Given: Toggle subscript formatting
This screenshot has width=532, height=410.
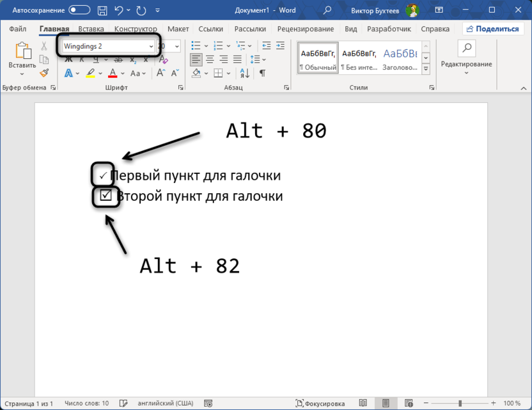Looking at the screenshot, I should (x=133, y=60).
